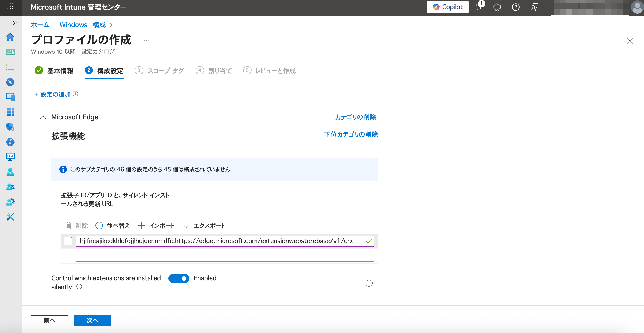Click the notifications bell icon

point(478,7)
